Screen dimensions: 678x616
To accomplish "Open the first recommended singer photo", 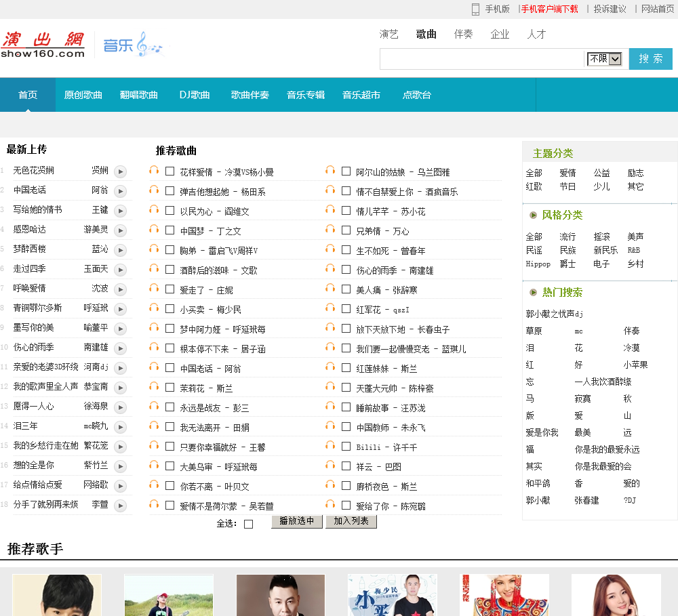I will pyautogui.click(x=57, y=595).
